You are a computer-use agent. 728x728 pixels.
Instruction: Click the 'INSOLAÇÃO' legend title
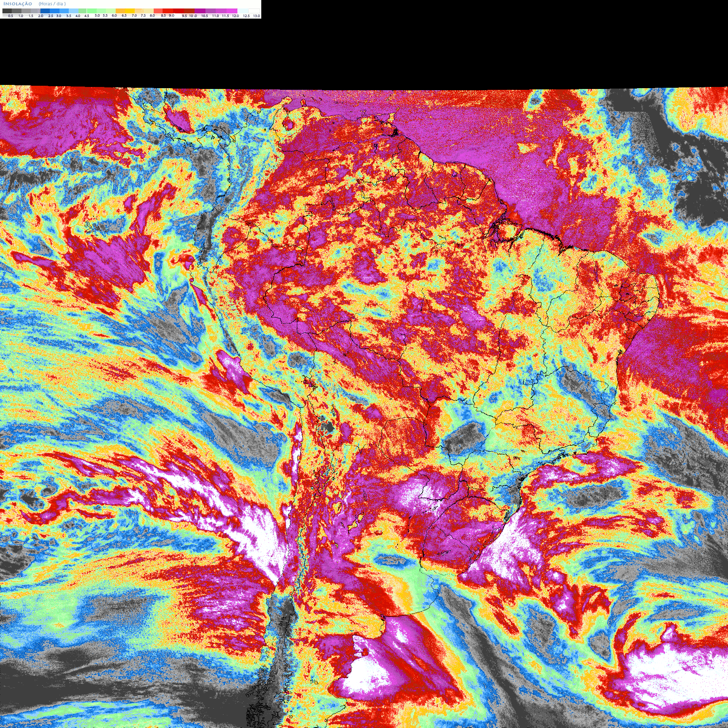click(x=18, y=4)
